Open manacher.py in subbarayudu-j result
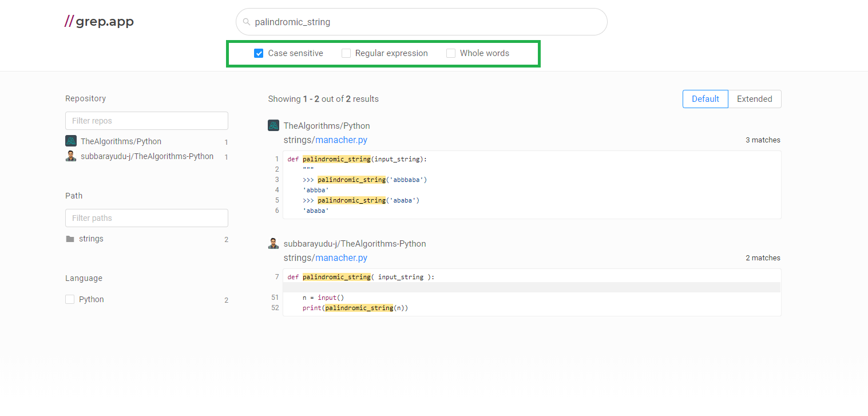The image size is (868, 416). coord(341,258)
